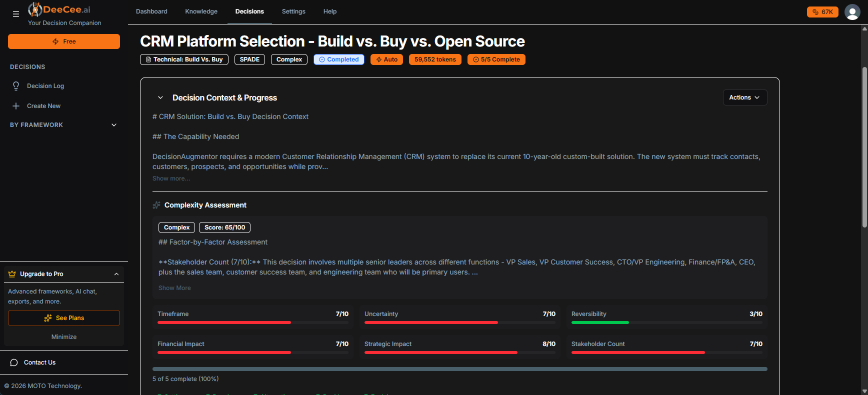The height and width of the screenshot is (395, 868).
Task: Select the Decisions tab
Action: pyautogui.click(x=249, y=11)
